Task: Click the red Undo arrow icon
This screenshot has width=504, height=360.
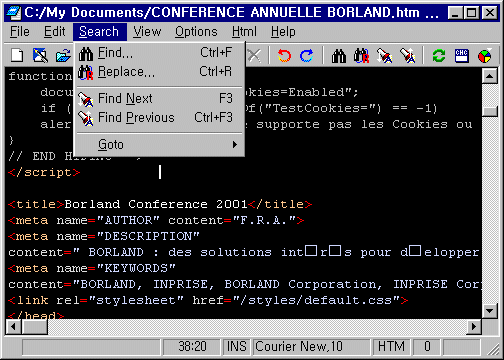Action: coord(284,56)
